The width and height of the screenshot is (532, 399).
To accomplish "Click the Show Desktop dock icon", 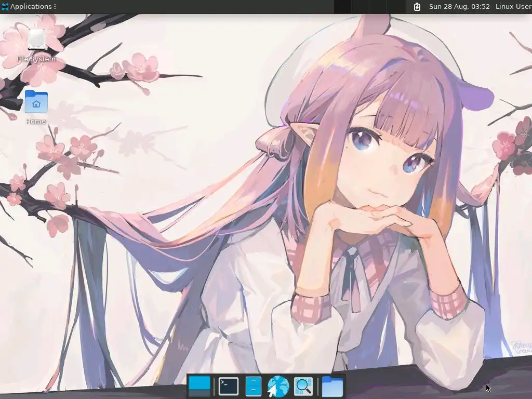I will coord(199,386).
